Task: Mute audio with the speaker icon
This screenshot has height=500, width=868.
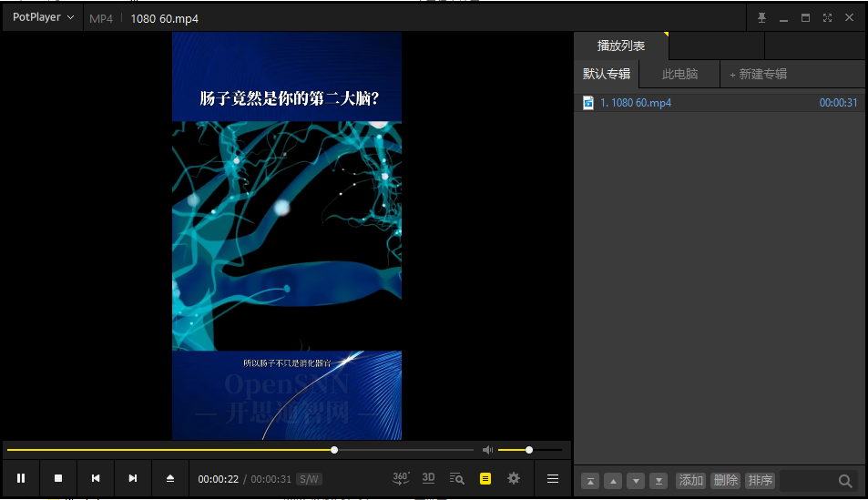Action: (x=487, y=450)
